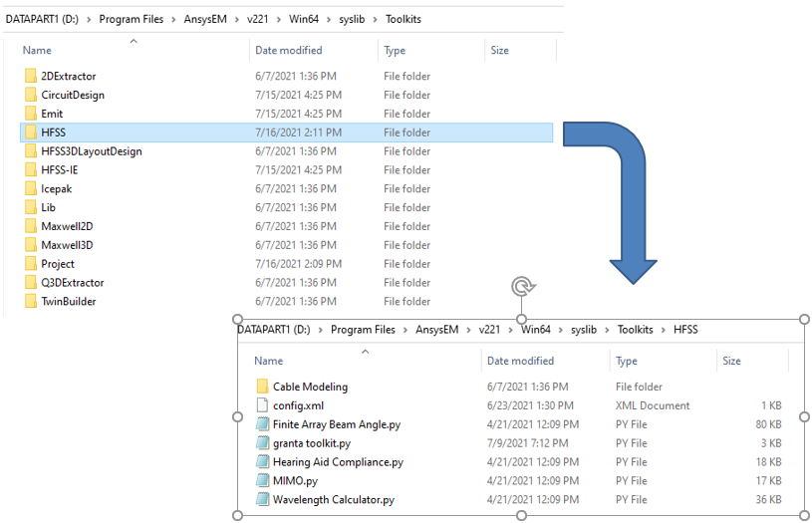Click the MIMO.py file icon
The width and height of the screenshot is (812, 523).
(262, 481)
